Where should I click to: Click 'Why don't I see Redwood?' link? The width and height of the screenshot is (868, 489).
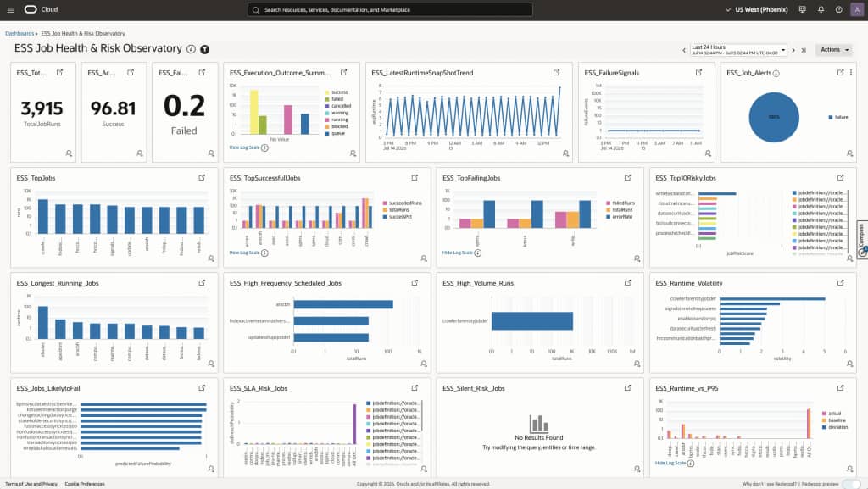click(x=770, y=484)
